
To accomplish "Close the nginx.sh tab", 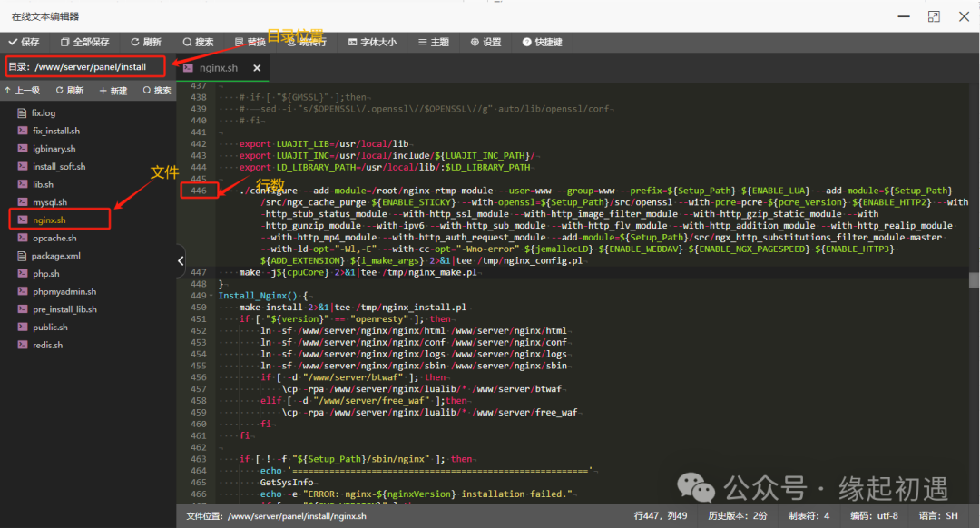I will (257, 68).
